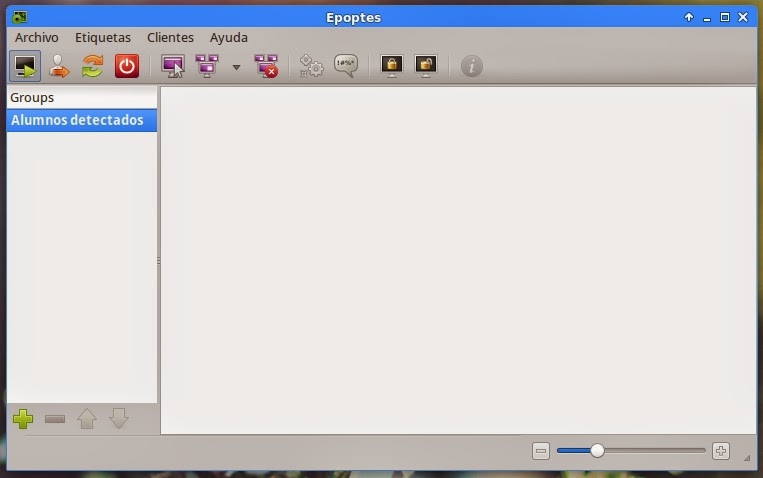Click the keep-above arrow in title bar

click(x=689, y=18)
